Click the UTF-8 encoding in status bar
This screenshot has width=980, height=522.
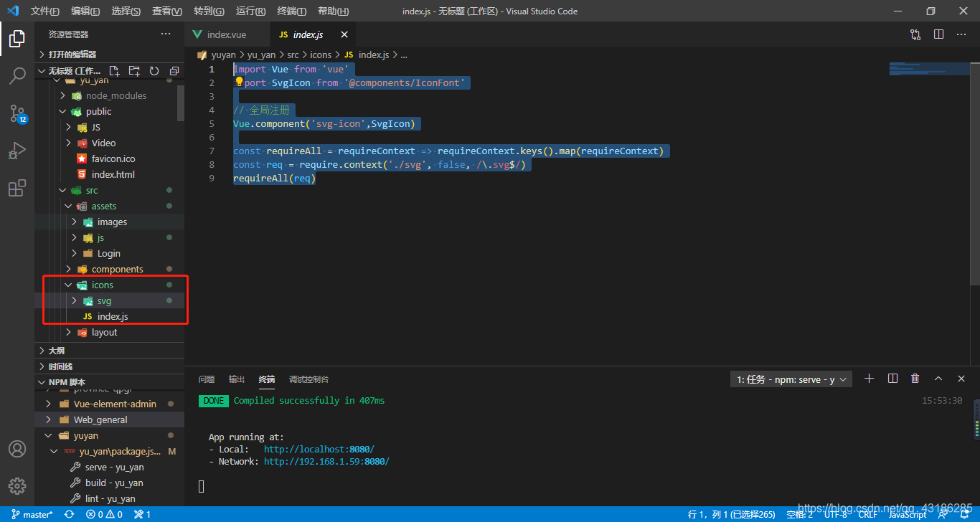(835, 514)
